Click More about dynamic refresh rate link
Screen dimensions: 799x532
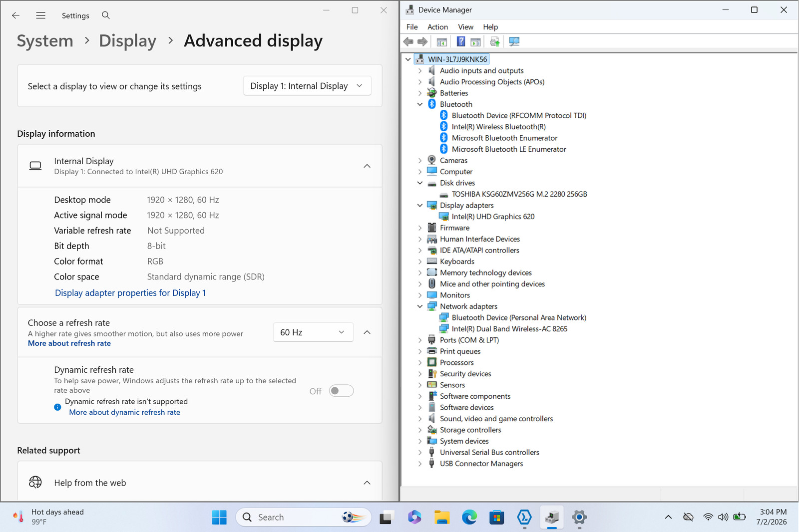pyautogui.click(x=125, y=412)
